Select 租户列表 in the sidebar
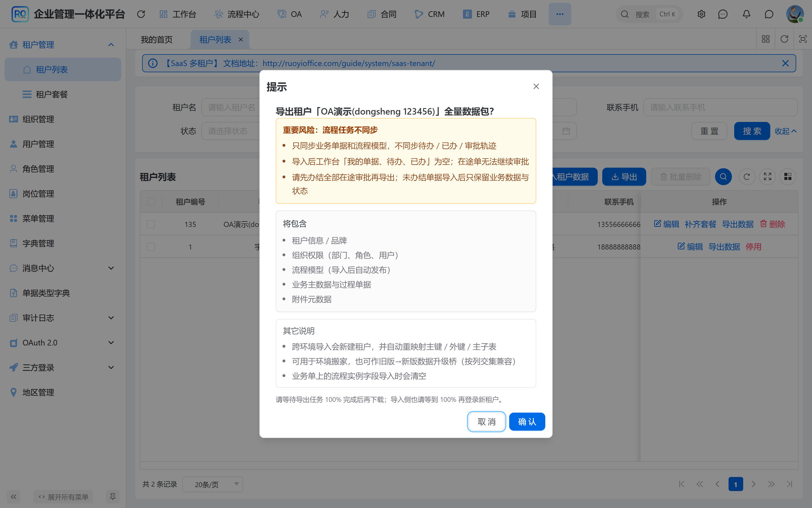812x508 pixels. pyautogui.click(x=63, y=69)
